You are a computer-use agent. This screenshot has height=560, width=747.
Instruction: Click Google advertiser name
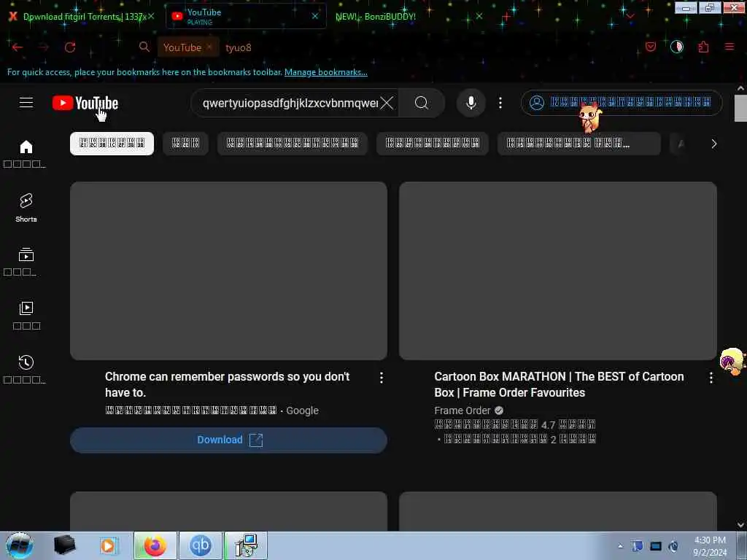tap(302, 411)
